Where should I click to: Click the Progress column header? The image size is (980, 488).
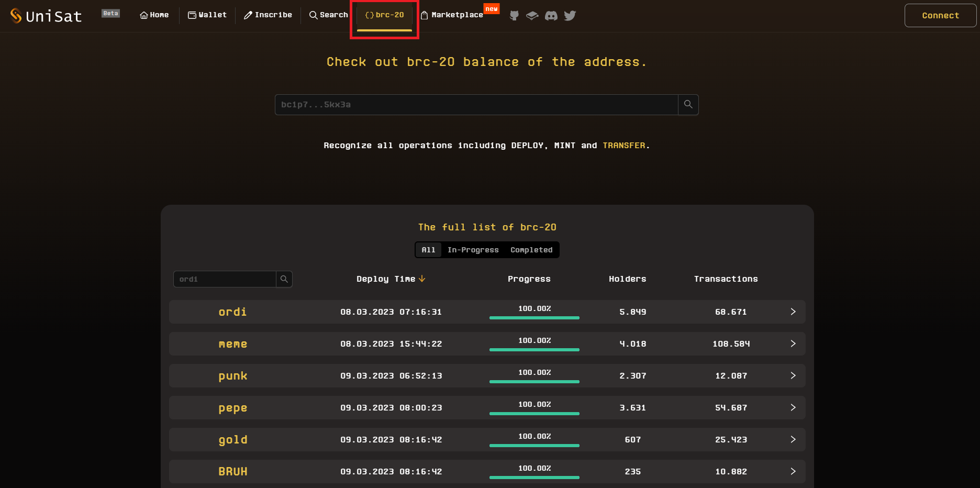529,279
